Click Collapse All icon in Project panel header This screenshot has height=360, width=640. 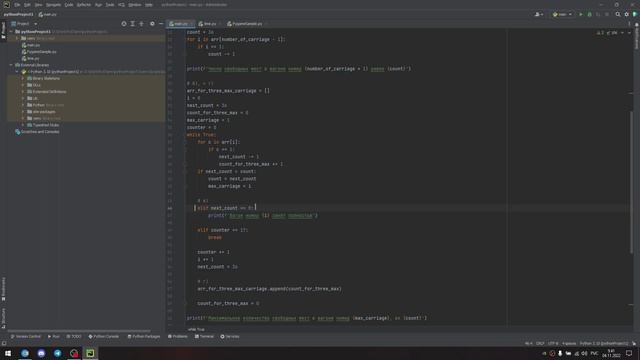coord(141,24)
